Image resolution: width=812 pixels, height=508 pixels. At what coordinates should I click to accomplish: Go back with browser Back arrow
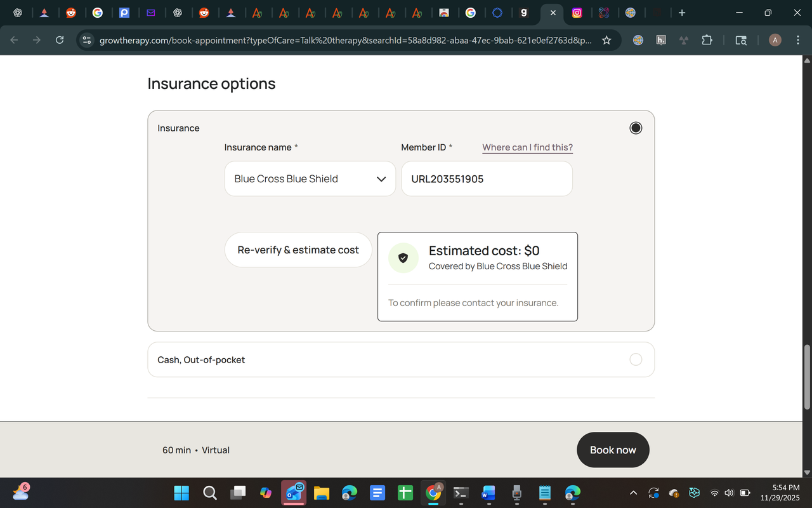(x=14, y=40)
